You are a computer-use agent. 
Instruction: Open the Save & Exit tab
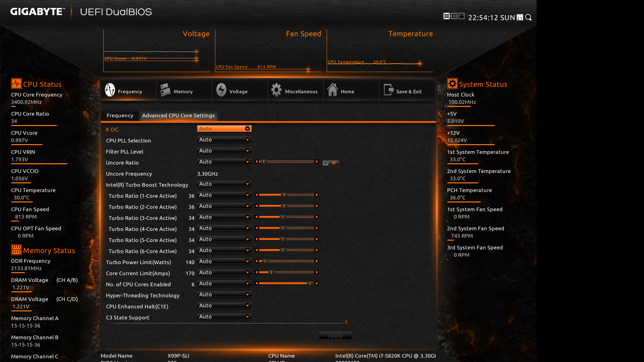407,90
